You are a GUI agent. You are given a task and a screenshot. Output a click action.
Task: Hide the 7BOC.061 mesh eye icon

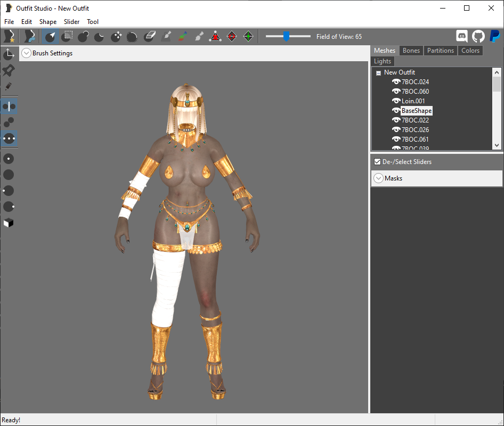[x=396, y=139]
